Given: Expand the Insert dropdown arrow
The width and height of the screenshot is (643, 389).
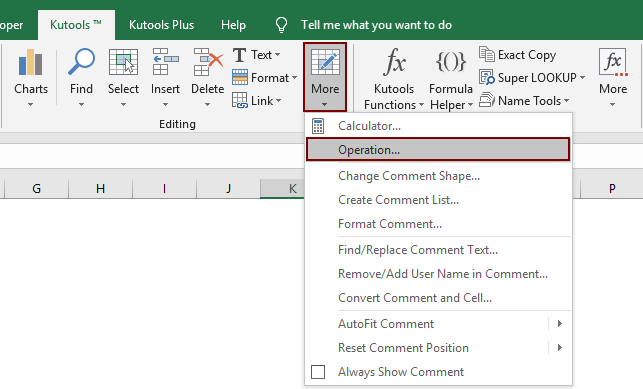Looking at the screenshot, I should (165, 105).
